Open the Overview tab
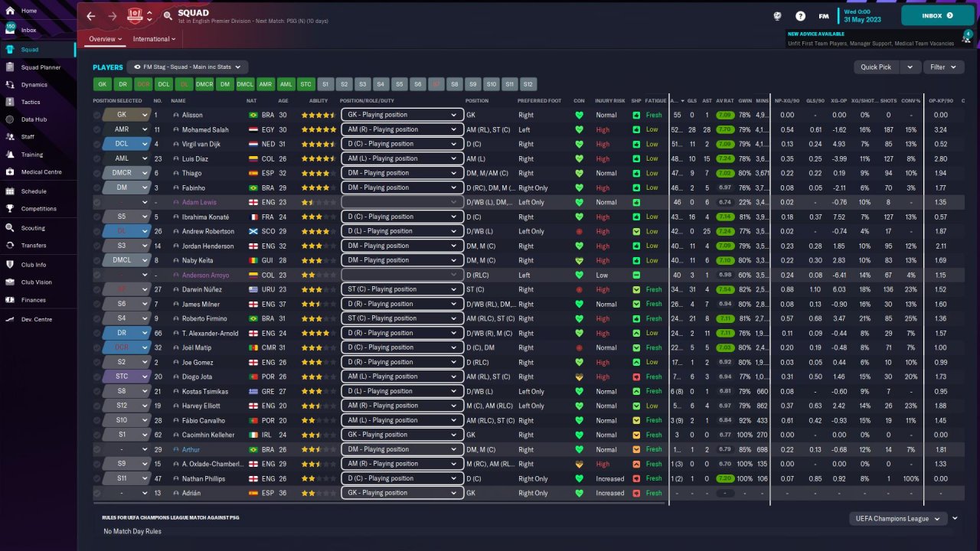 [x=106, y=39]
